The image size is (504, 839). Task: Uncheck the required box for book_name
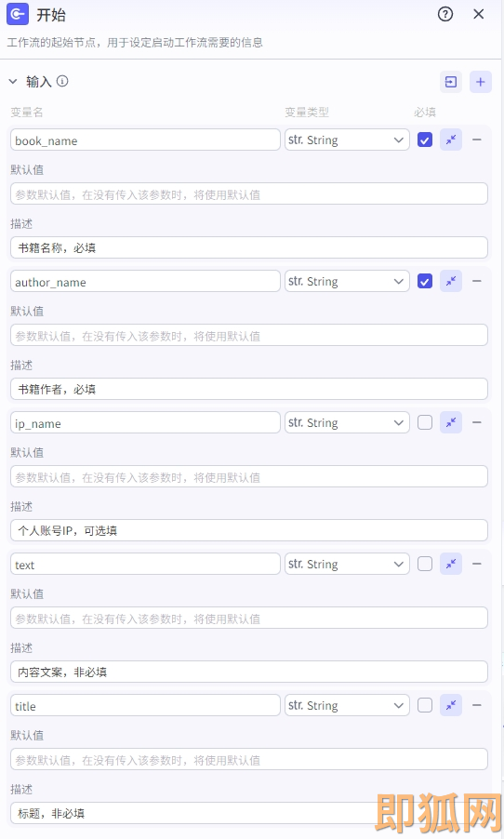point(425,140)
